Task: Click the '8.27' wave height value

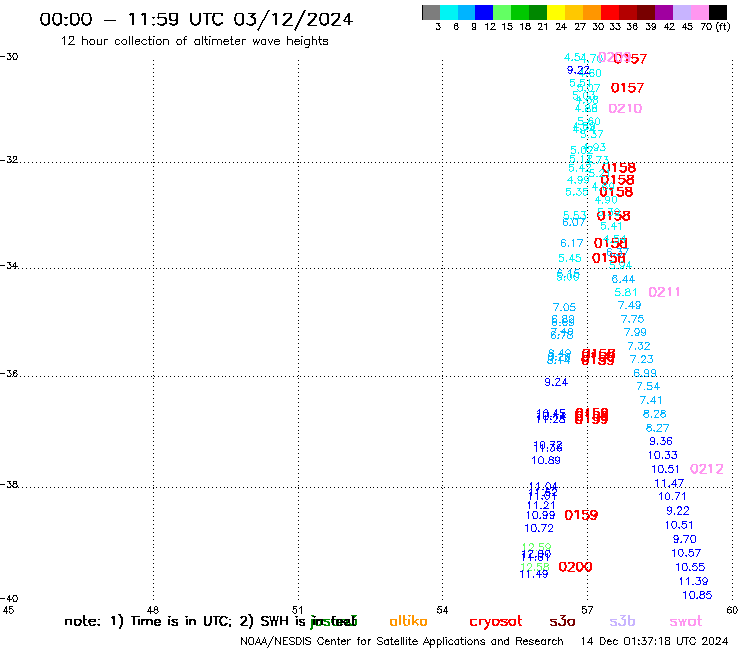Action: 657,428
